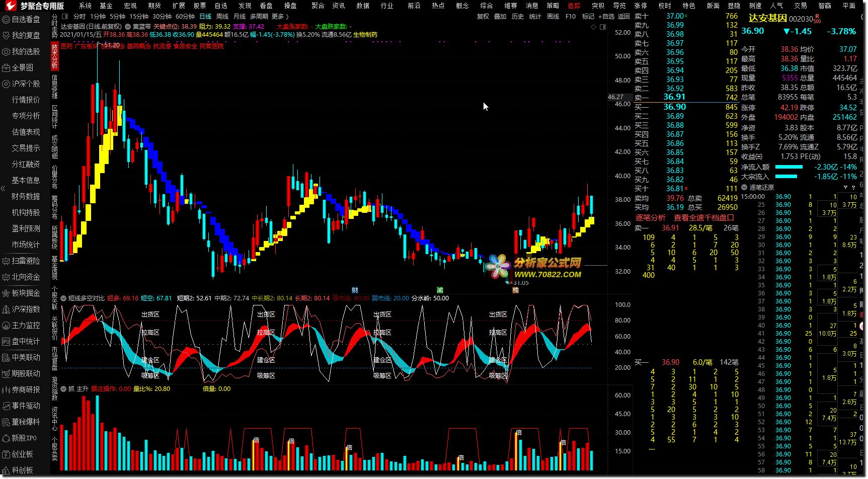Open the 系统 menu

point(85,6)
